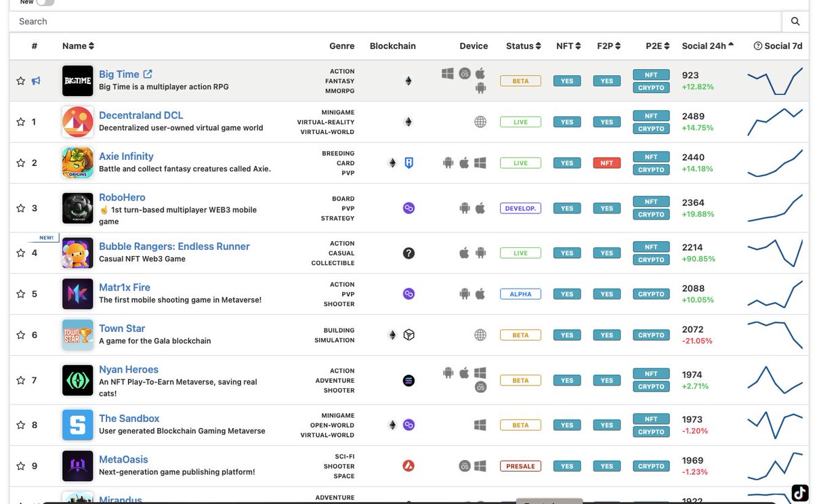Click Polygon icon in RoboHero row
The width and height of the screenshot is (813, 504).
[x=409, y=208]
